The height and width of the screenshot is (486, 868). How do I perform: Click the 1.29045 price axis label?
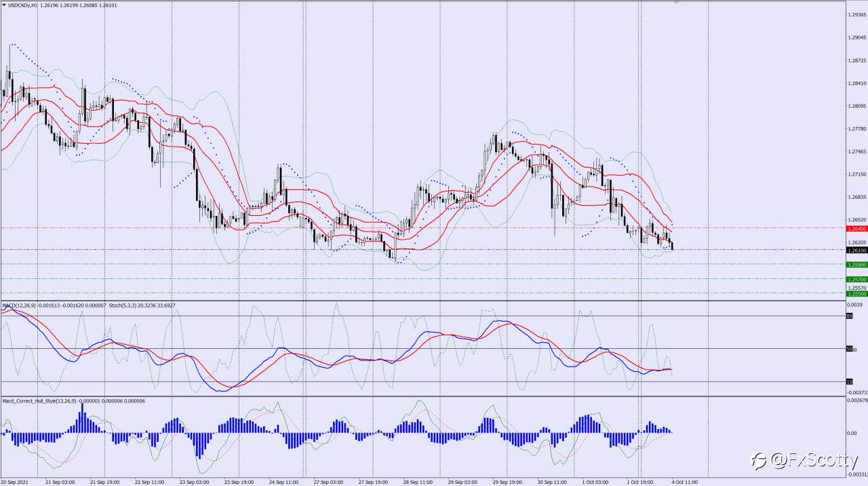857,38
